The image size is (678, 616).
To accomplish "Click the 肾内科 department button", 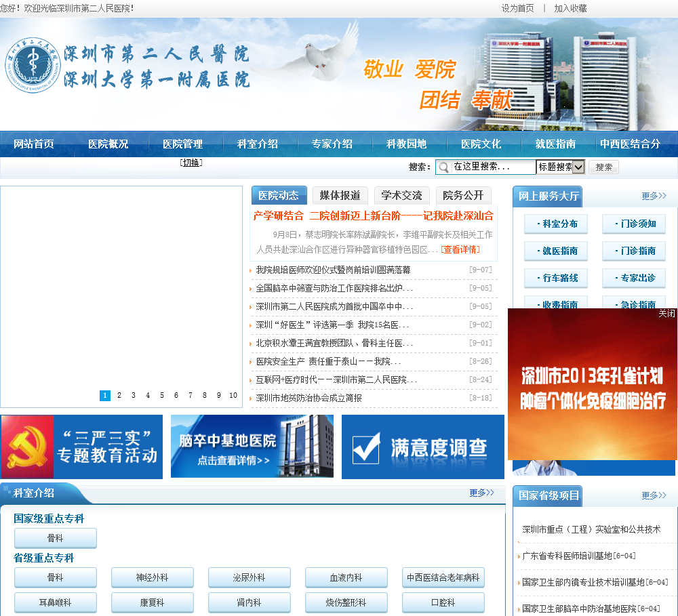I will [249, 602].
